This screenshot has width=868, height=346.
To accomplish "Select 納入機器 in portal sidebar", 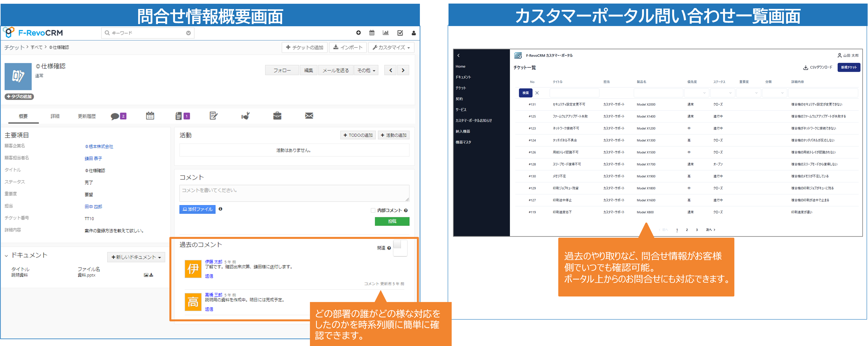I will click(x=463, y=131).
